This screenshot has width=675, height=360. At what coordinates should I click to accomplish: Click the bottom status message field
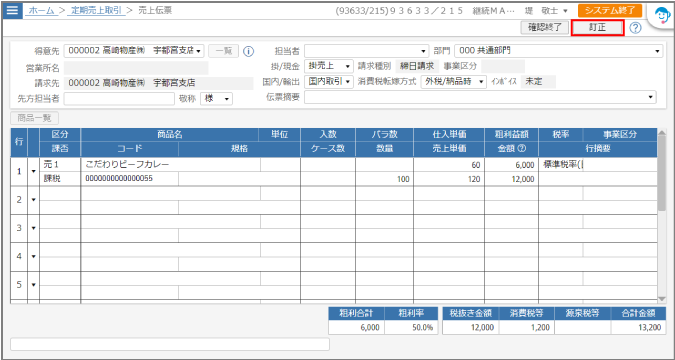coord(170,344)
